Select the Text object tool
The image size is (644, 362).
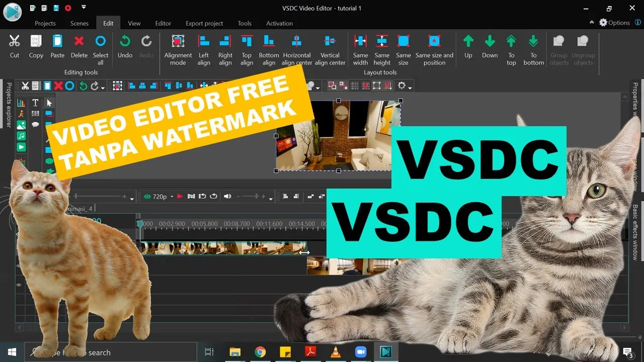coord(35,103)
